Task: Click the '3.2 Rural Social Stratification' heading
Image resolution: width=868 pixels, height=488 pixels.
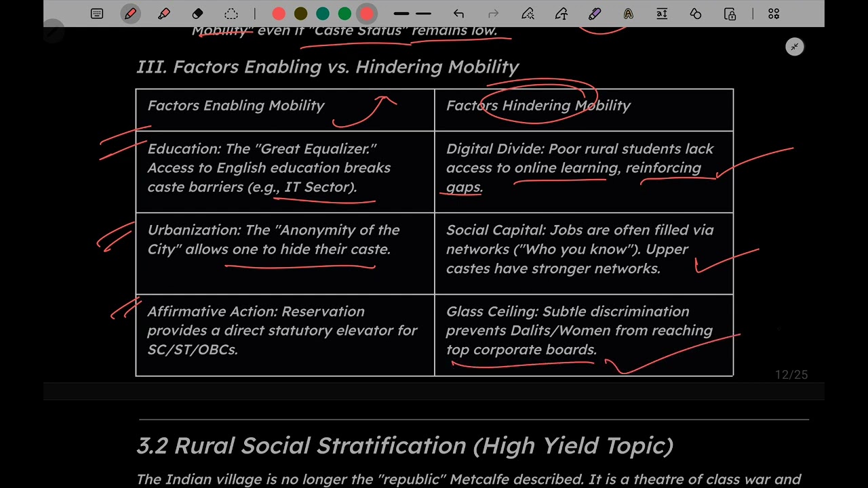Action: point(405,446)
